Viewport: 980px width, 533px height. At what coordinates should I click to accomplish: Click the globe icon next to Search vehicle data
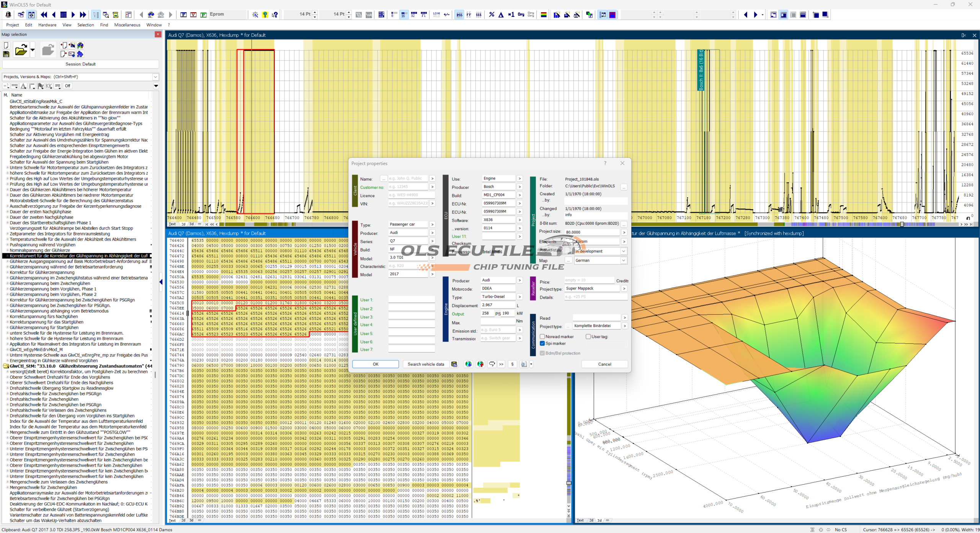point(468,364)
